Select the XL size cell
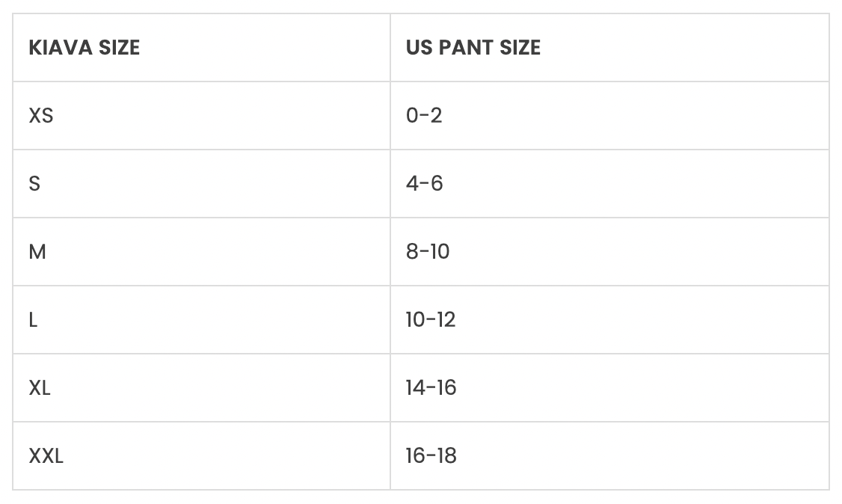842x504 pixels. [40, 388]
